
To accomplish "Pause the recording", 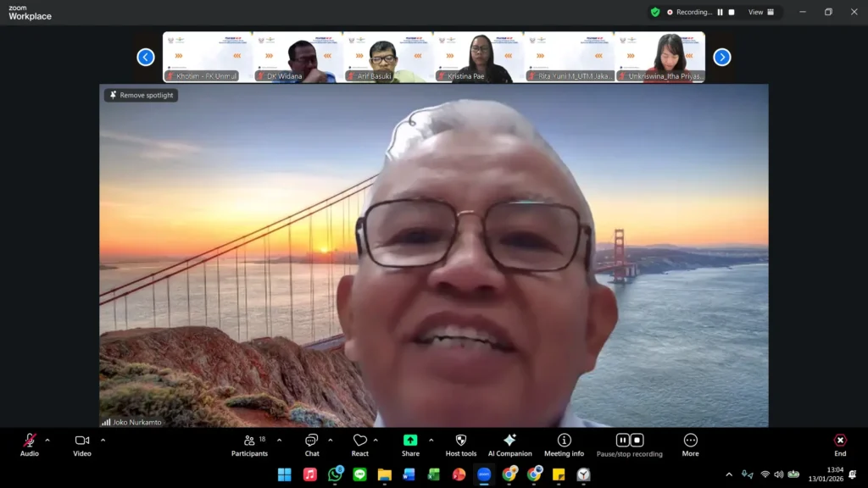I will (x=623, y=440).
